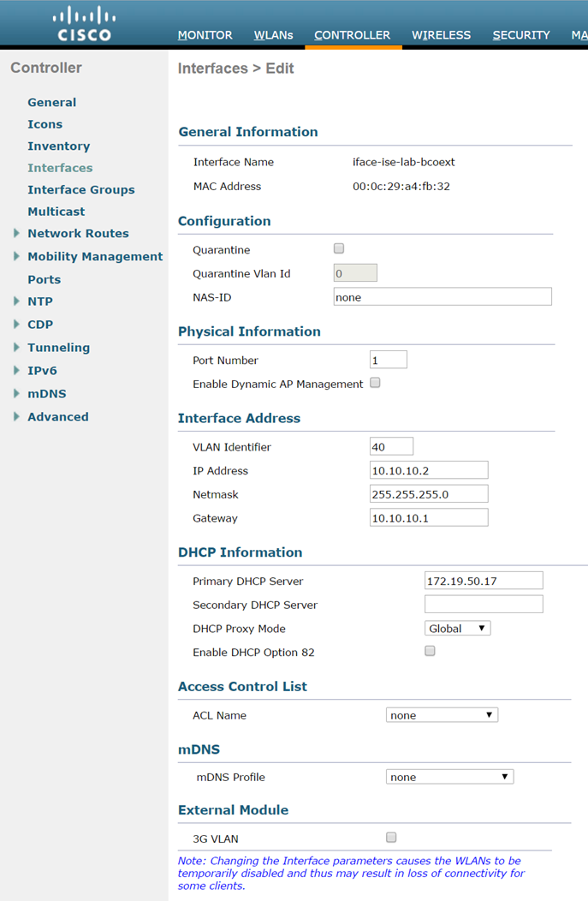This screenshot has height=901, width=588.
Task: Open the SECURITY menu
Action: tap(521, 35)
